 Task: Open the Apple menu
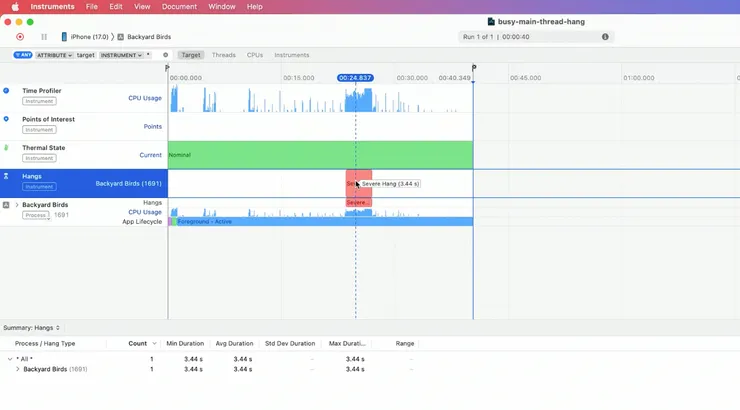[x=15, y=7]
